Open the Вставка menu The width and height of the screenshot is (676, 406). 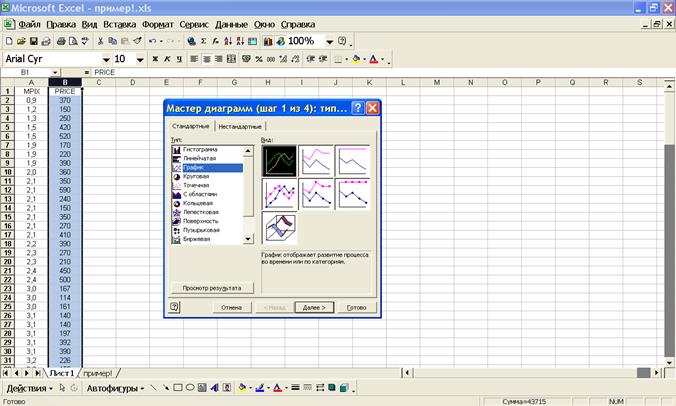(119, 25)
